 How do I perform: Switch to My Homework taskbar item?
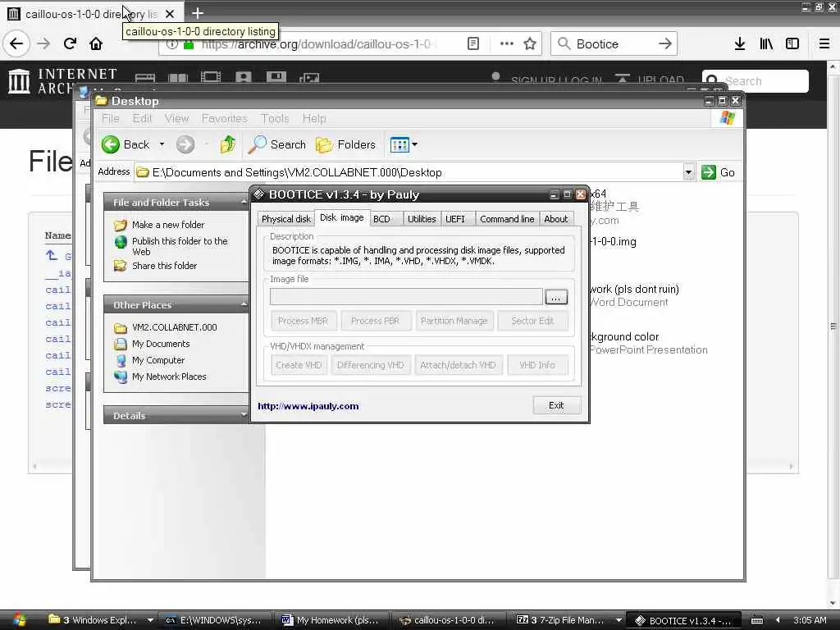331,620
